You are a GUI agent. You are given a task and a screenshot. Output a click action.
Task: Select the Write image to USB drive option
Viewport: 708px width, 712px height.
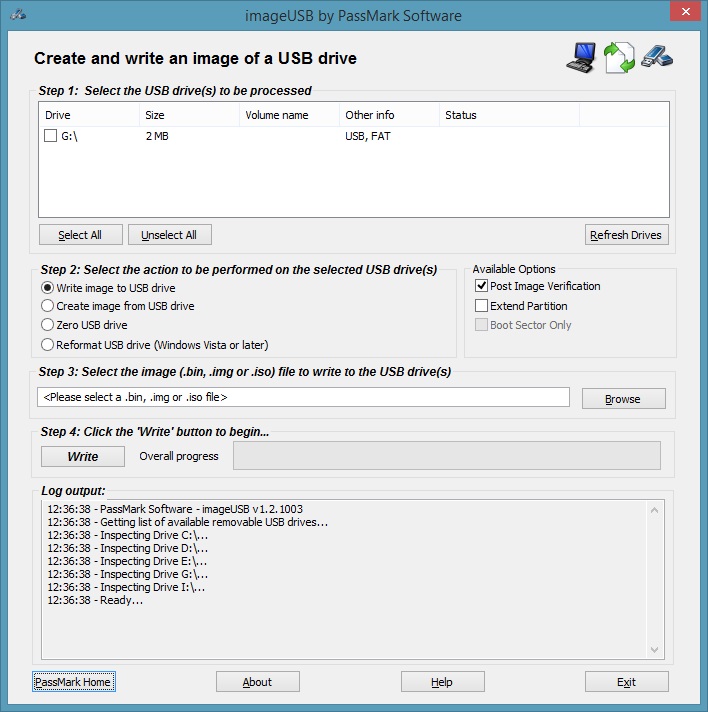coord(47,287)
